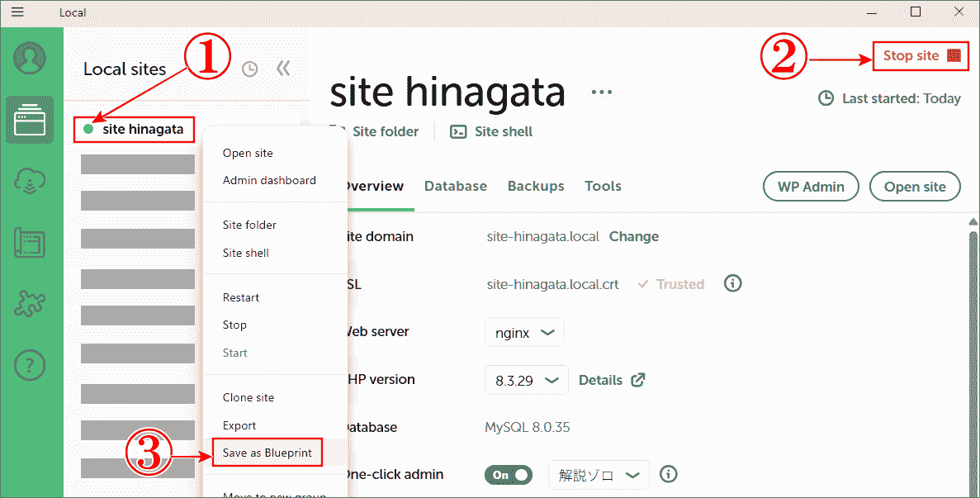Open the Connect cloud sidebar icon

point(30,181)
